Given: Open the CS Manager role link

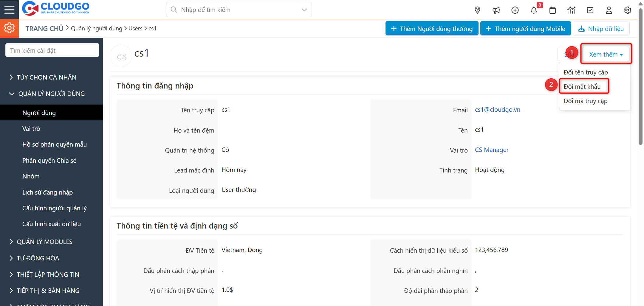Looking at the screenshot, I should point(492,150).
